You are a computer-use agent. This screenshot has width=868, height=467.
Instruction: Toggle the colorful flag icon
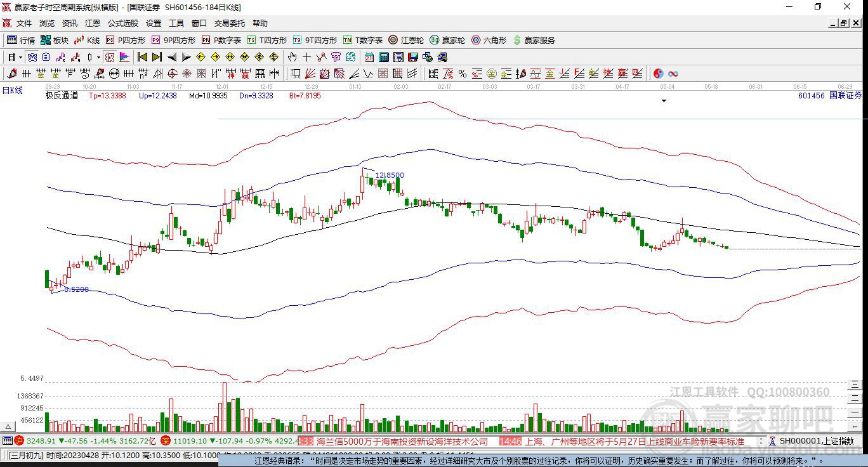[x=124, y=57]
